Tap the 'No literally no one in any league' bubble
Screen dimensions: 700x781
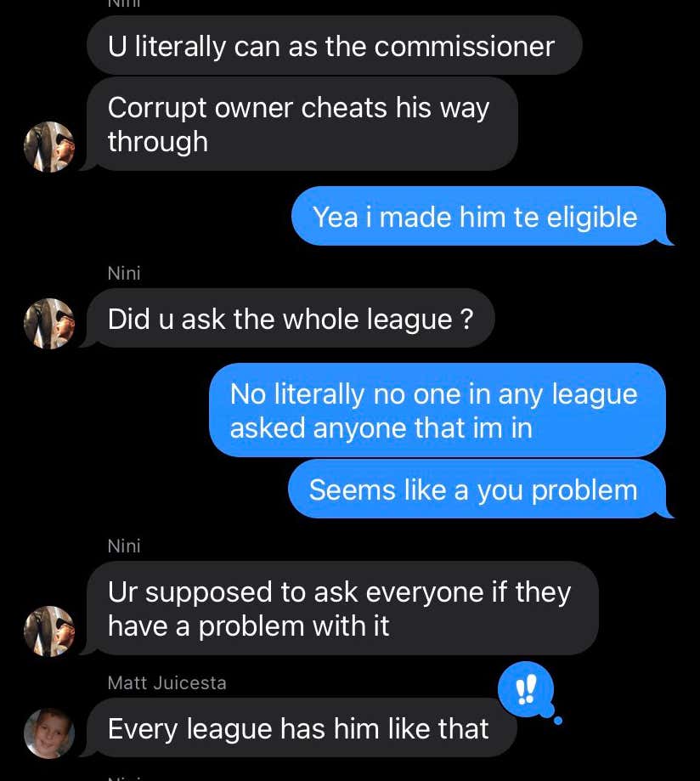coord(437,410)
